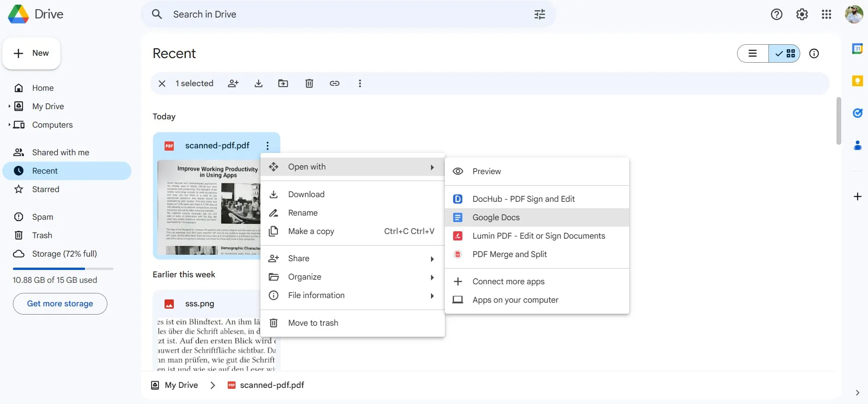
Task: Open Contacts in the side panel
Action: [857, 146]
